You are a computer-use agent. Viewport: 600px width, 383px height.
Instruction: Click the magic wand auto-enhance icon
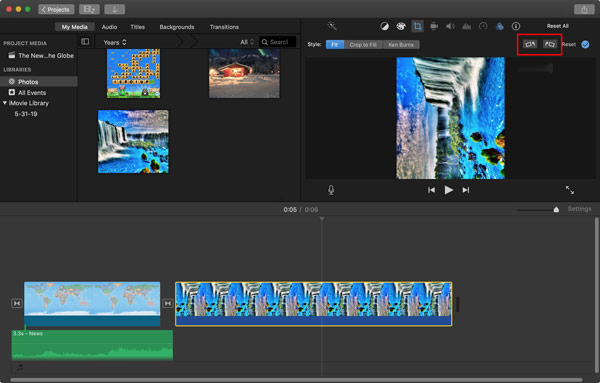pos(332,26)
